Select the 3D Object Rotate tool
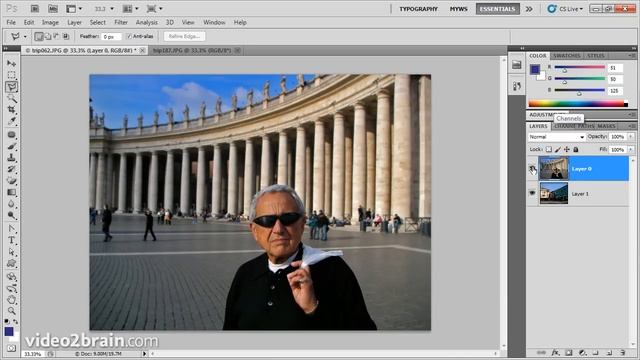Image resolution: width=640 pixels, height=360 pixels. coord(11,277)
